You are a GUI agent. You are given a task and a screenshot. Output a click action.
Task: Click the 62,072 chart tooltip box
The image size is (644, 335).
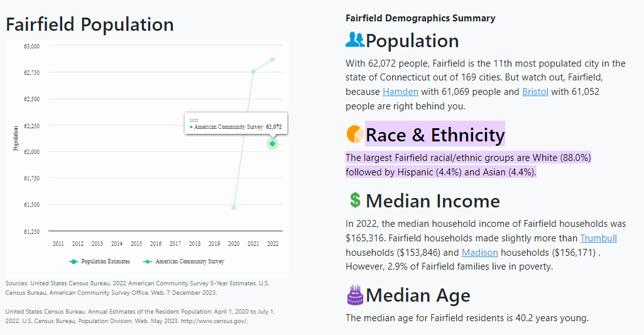point(236,124)
